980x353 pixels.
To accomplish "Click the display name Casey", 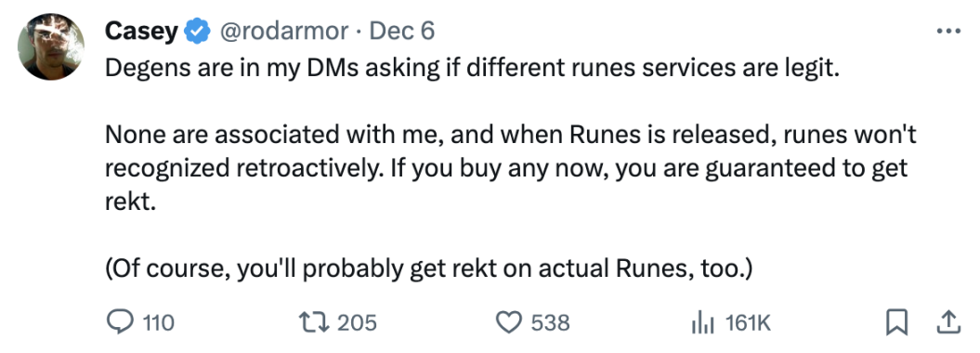I will (x=142, y=32).
